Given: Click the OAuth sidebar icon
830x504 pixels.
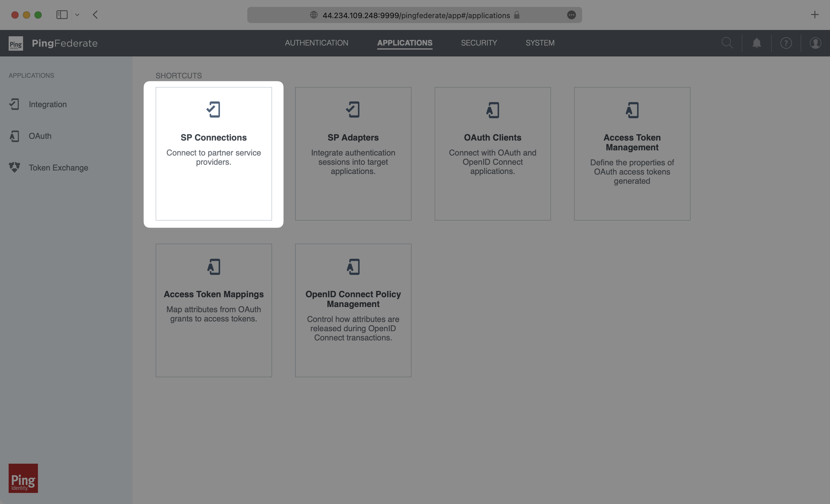Looking at the screenshot, I should pos(14,136).
